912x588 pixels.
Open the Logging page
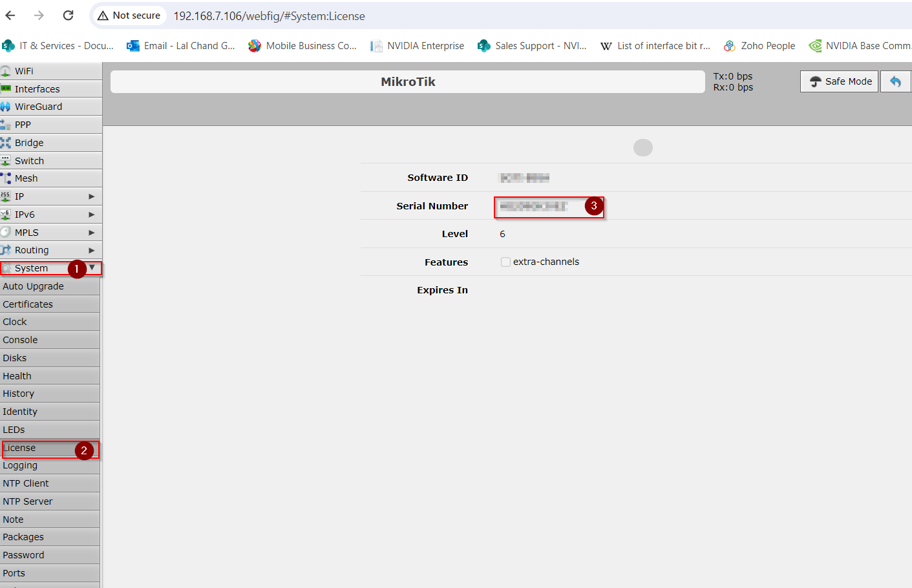pyautogui.click(x=50, y=465)
